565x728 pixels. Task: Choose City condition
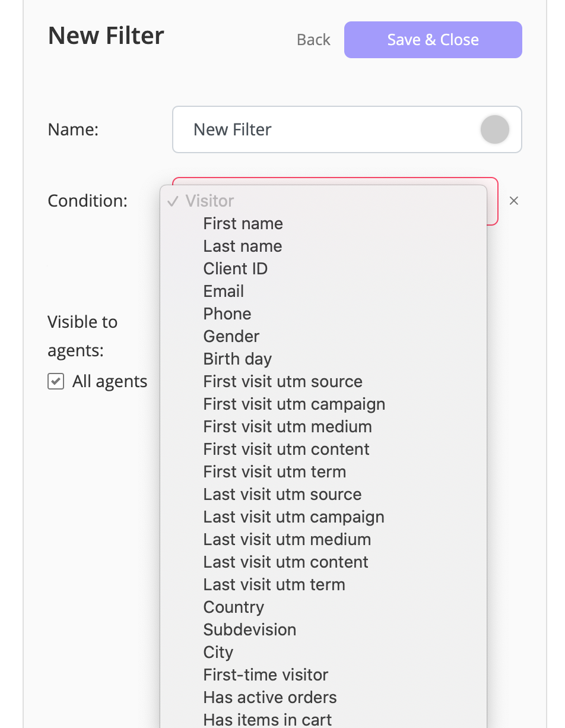[218, 652]
